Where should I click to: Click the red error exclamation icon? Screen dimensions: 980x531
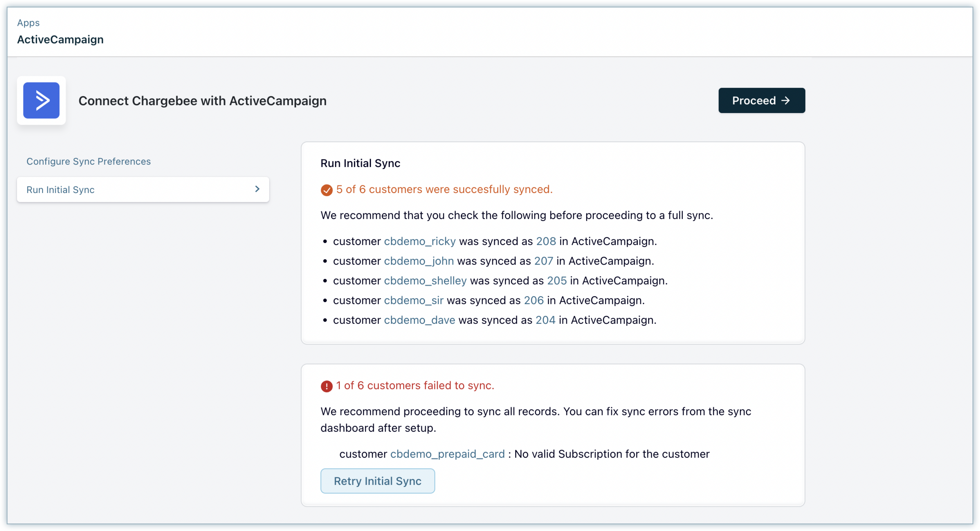[x=326, y=386]
